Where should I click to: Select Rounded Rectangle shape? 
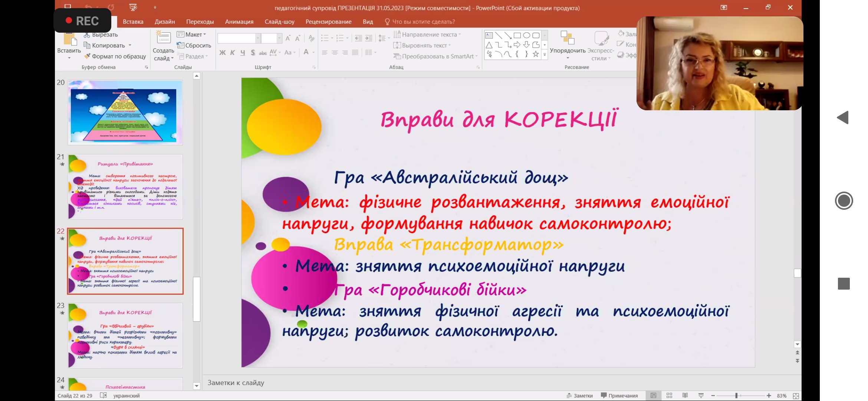click(536, 36)
